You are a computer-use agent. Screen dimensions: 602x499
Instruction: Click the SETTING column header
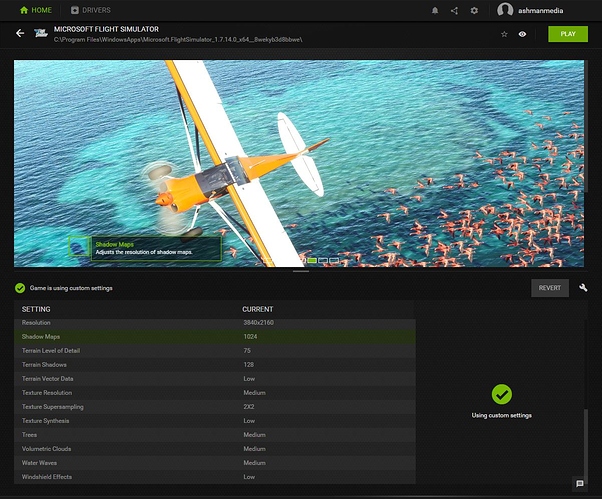[x=36, y=309]
